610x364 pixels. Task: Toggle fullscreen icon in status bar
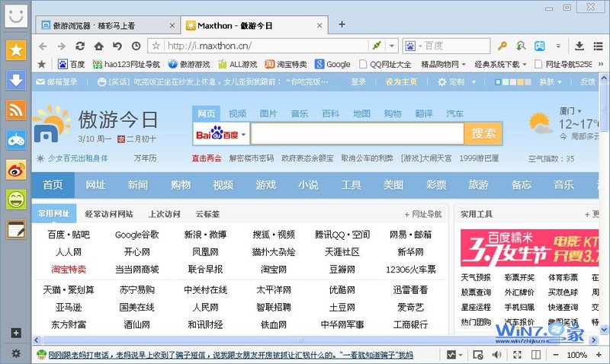click(x=517, y=354)
